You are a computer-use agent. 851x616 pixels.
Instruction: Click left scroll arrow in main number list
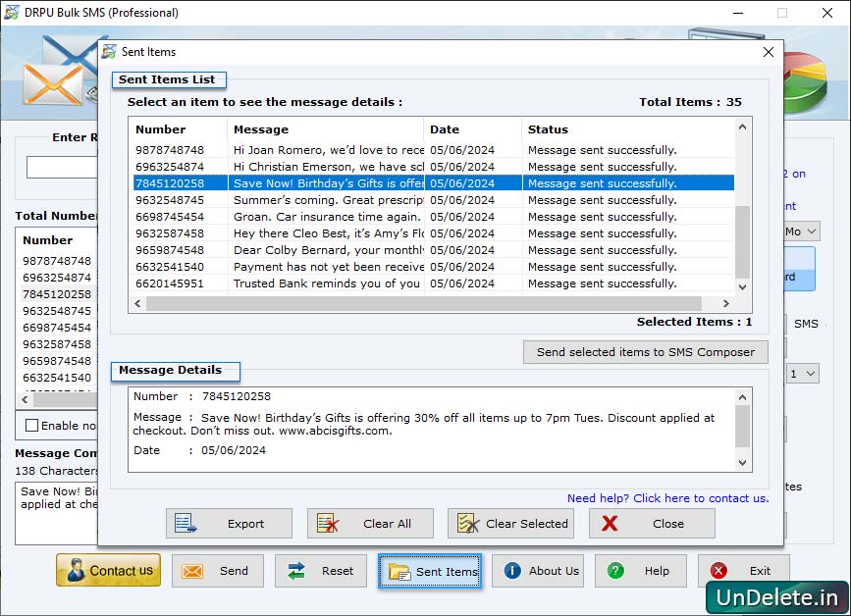coord(25,399)
